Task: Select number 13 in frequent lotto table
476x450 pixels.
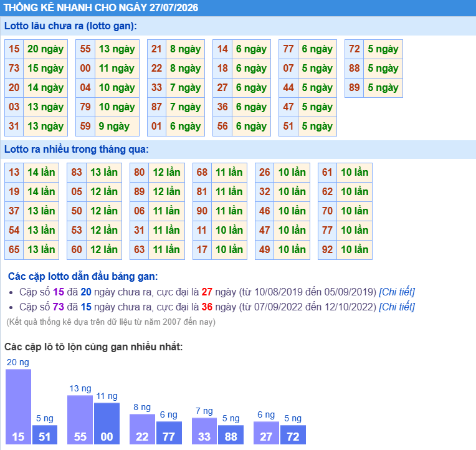Action: (14, 172)
